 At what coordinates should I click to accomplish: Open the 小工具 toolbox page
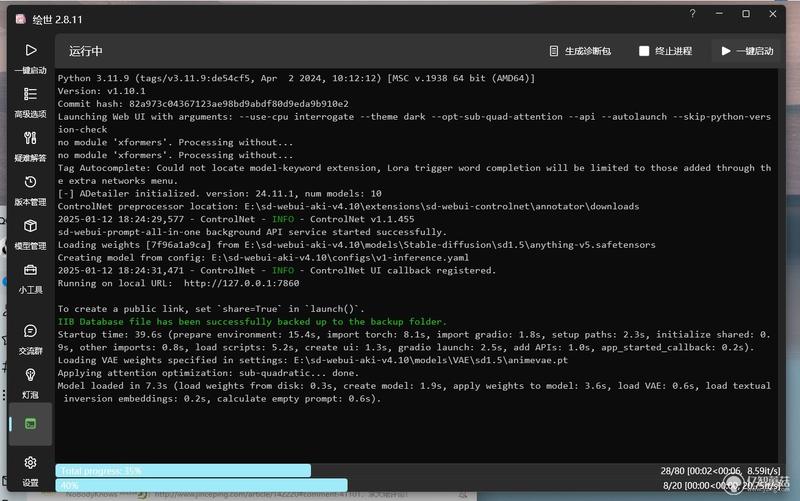(30, 279)
